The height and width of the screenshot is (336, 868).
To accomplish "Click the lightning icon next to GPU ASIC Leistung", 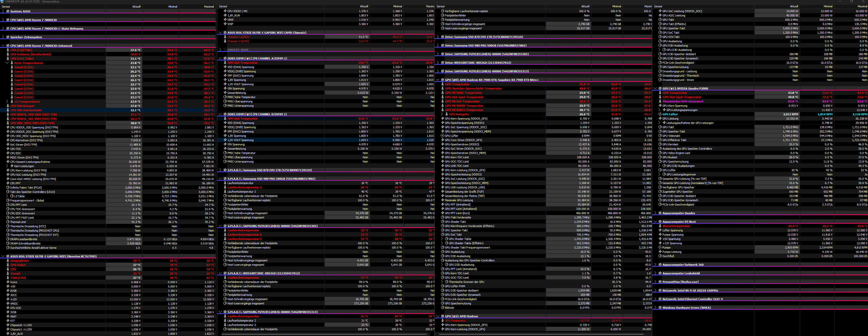I will [x=660, y=15].
